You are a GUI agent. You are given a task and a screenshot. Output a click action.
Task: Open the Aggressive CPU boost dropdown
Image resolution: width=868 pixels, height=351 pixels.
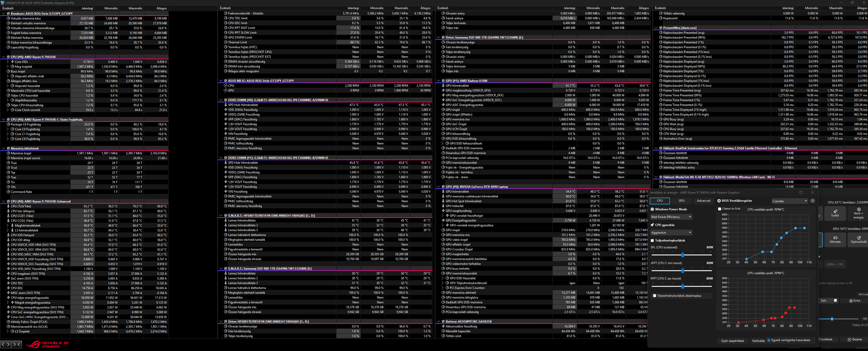click(671, 233)
